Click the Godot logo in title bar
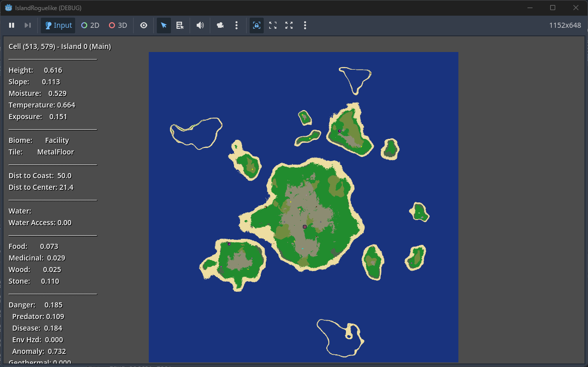The width and height of the screenshot is (588, 367). click(x=9, y=8)
